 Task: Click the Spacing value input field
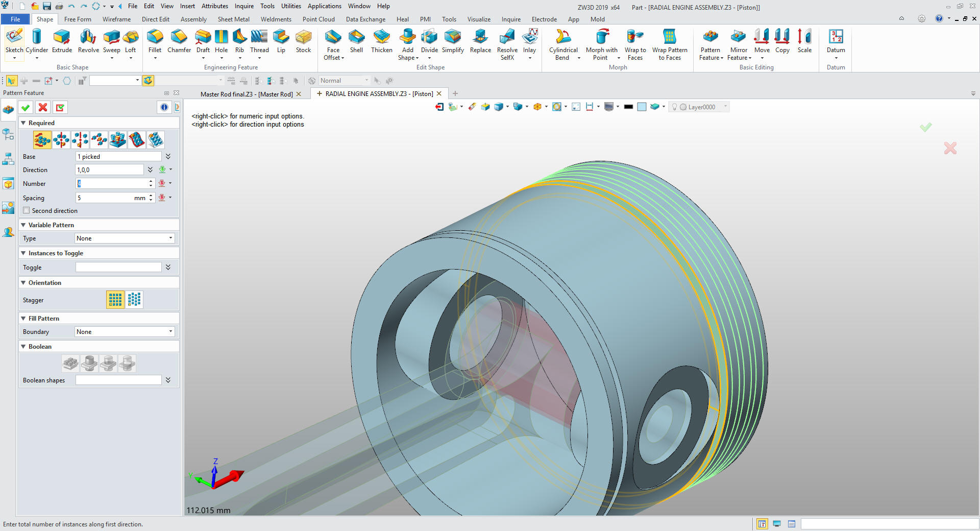pos(105,198)
